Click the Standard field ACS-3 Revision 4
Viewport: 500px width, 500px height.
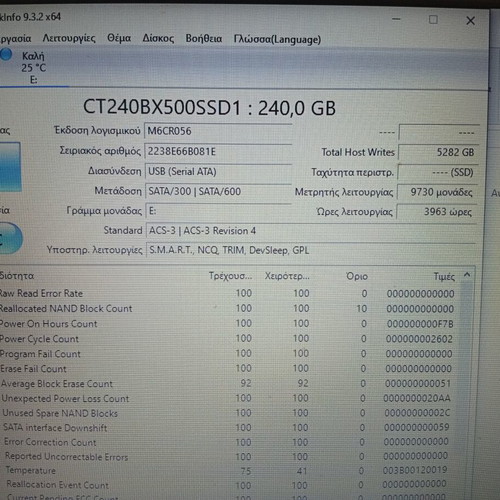[x=311, y=231]
